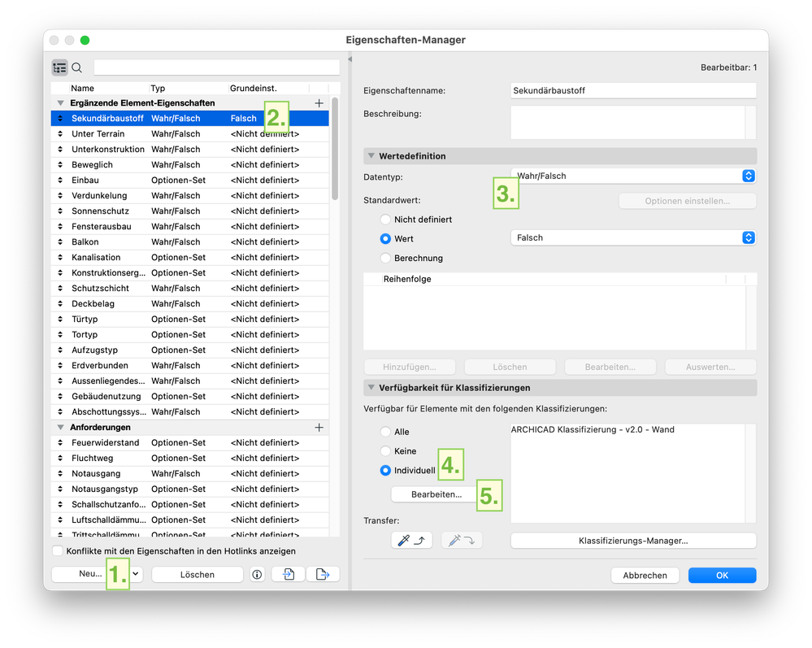Switch to the tree list view icon

click(59, 67)
